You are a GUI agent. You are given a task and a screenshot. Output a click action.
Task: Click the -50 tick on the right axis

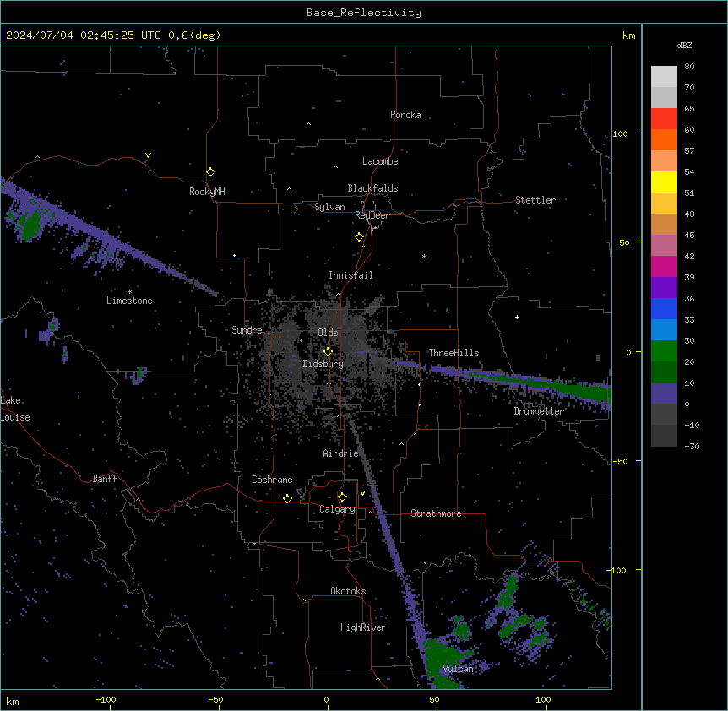pyautogui.click(x=620, y=461)
